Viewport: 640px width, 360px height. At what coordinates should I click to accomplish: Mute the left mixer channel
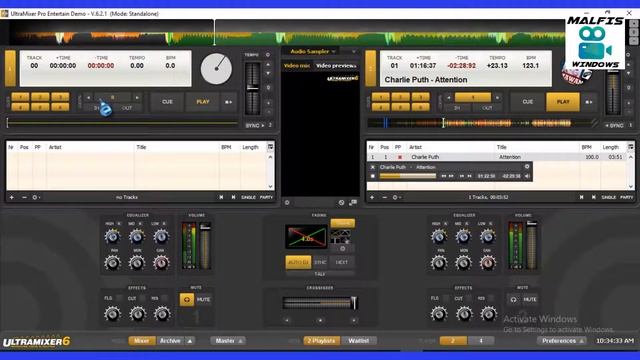coord(203,299)
